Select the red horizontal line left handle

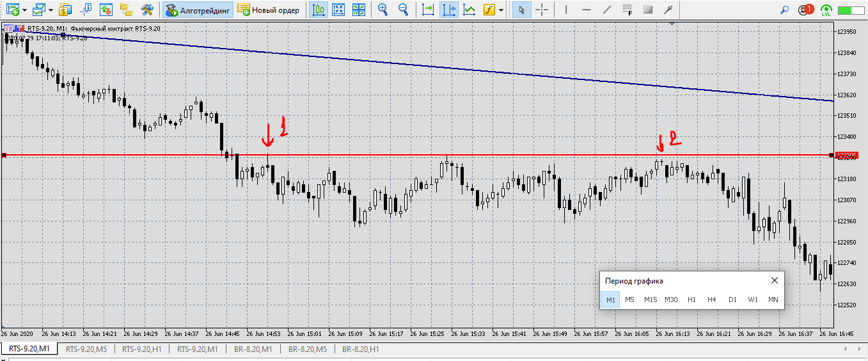click(x=4, y=155)
